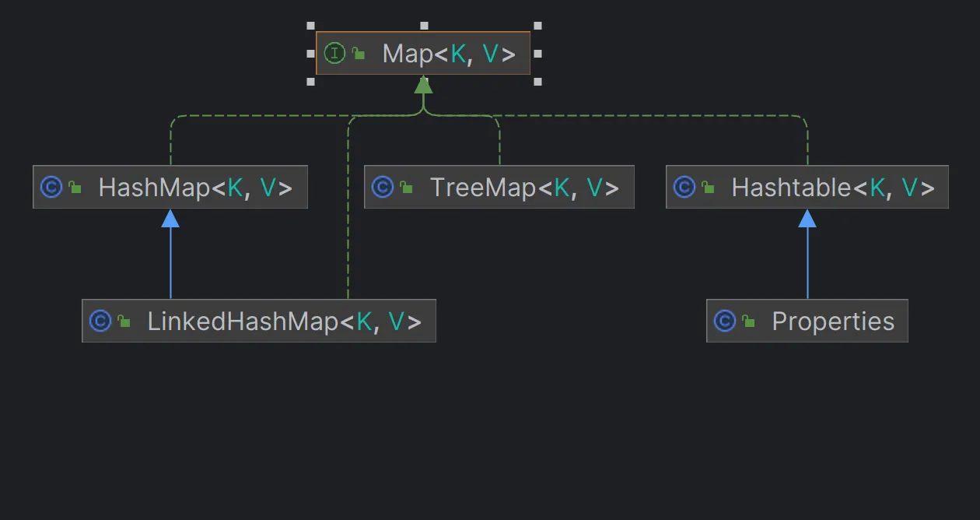Click the green lock icon on Map node
The height and width of the screenshot is (520, 980).
[359, 54]
